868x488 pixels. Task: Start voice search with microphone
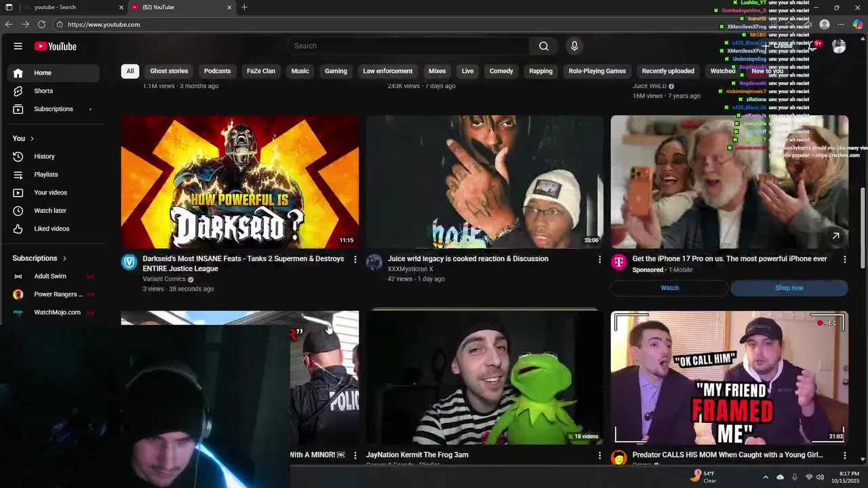pyautogui.click(x=574, y=46)
